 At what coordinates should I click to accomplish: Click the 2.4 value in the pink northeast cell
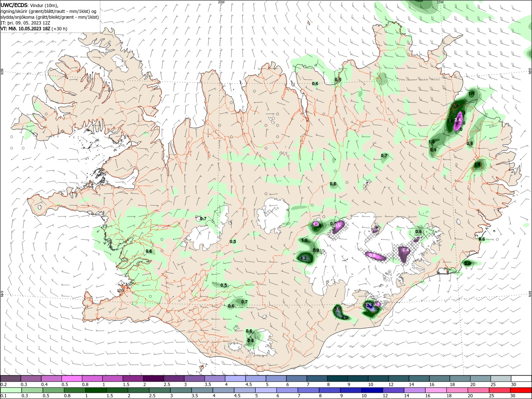pyautogui.click(x=458, y=120)
